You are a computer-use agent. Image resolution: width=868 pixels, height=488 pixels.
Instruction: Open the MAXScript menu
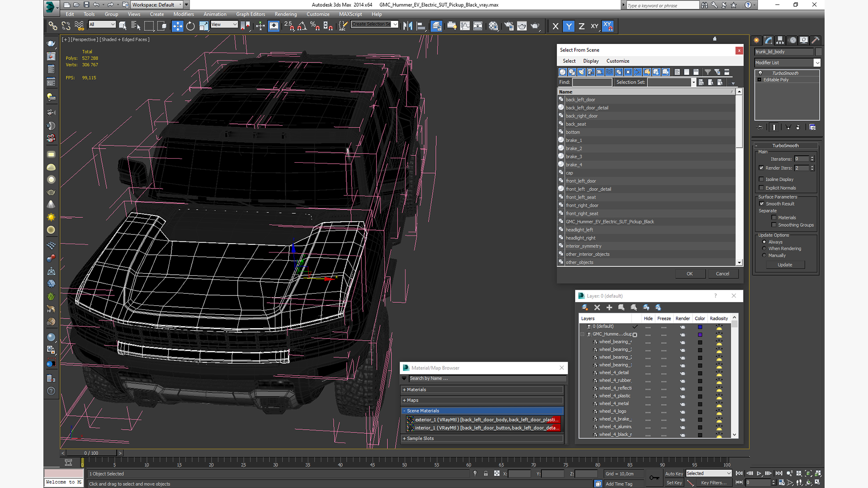tap(350, 14)
